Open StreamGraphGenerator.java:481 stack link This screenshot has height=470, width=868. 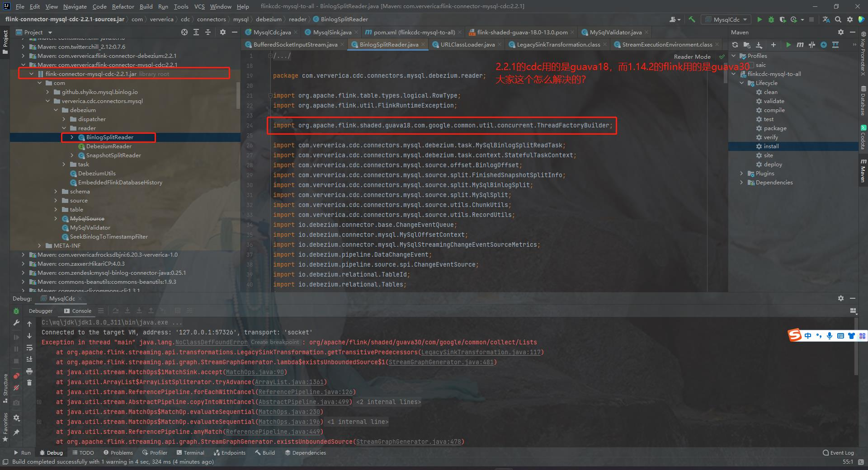[x=441, y=362]
